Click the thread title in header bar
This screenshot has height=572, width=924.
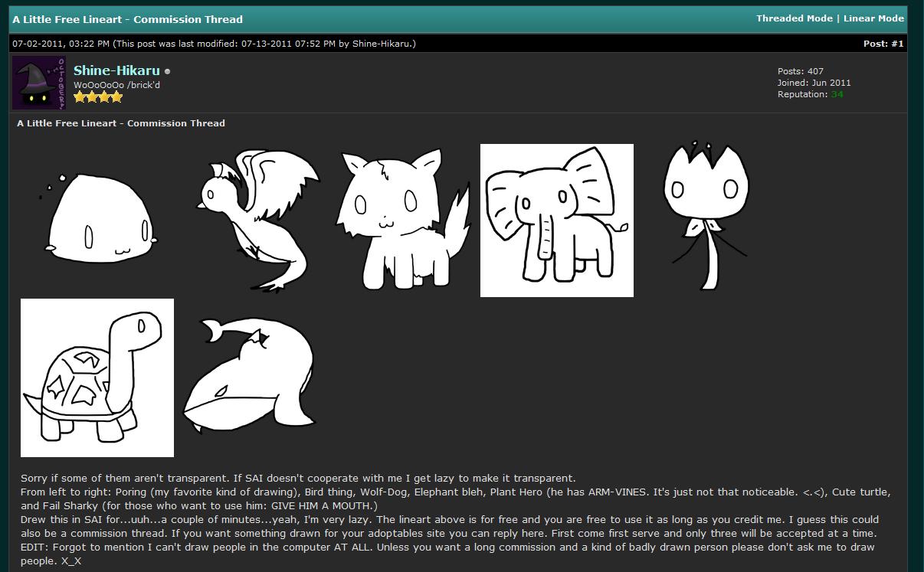(127, 19)
